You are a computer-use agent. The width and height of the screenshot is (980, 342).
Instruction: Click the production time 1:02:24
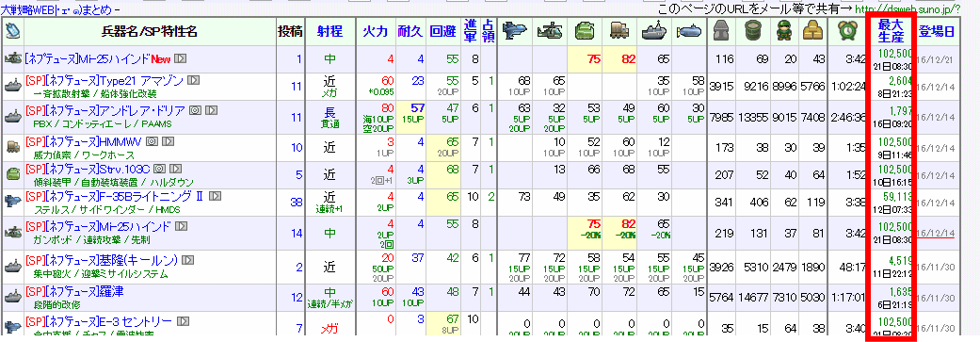click(848, 87)
